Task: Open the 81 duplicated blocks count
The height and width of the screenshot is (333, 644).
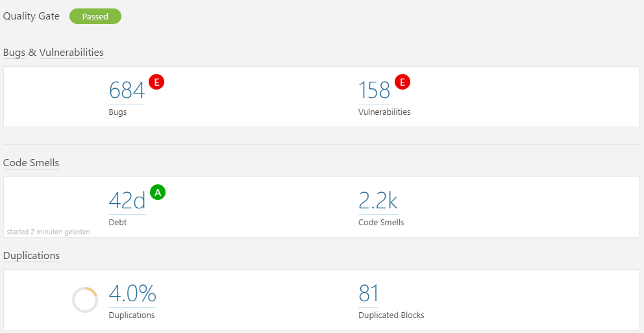Action: tap(368, 293)
